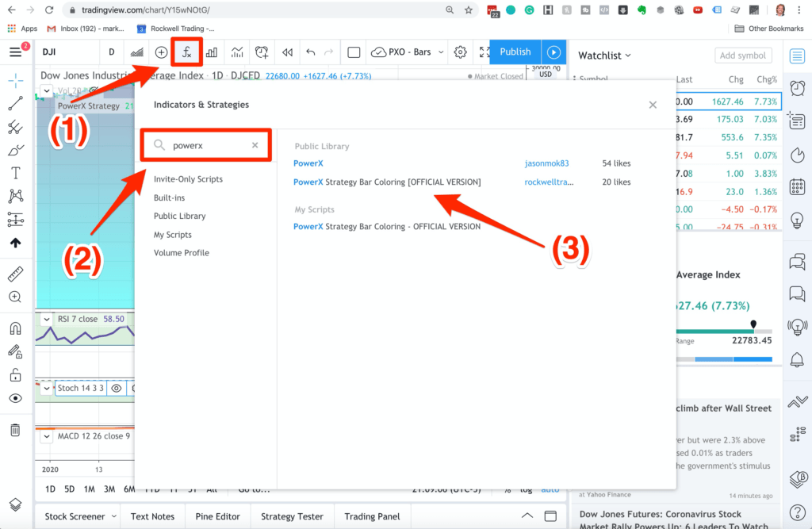812x529 pixels.
Task: Remove drawings with the trash icon
Action: [16, 430]
